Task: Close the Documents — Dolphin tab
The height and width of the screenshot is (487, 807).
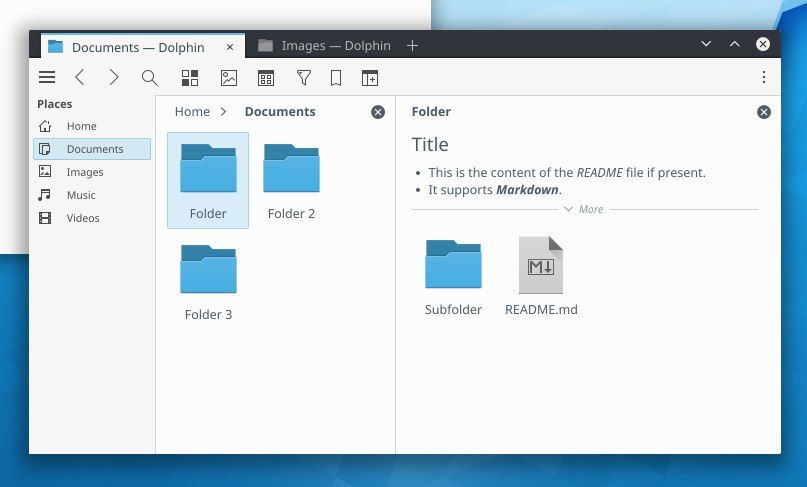Action: [230, 47]
